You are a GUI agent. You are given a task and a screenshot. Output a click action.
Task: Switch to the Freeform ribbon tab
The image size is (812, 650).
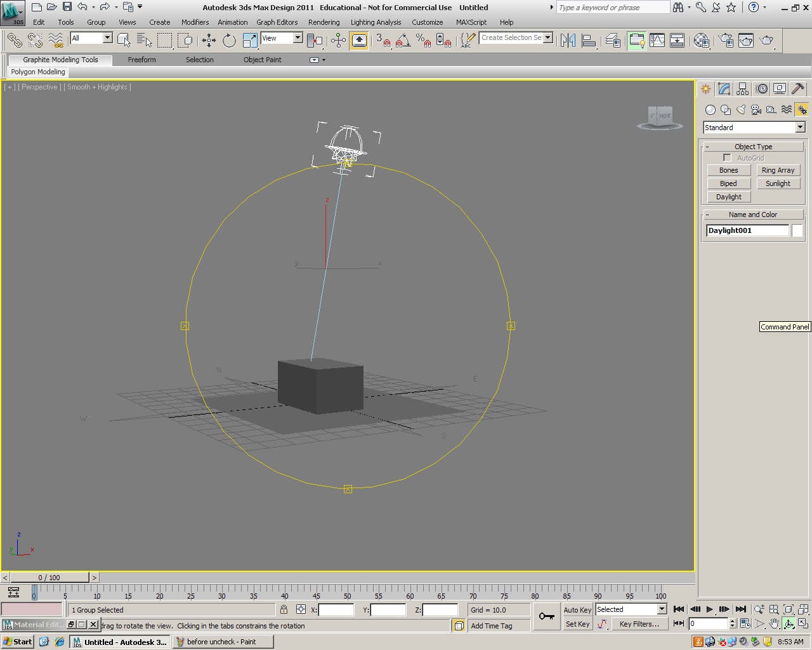coord(141,60)
